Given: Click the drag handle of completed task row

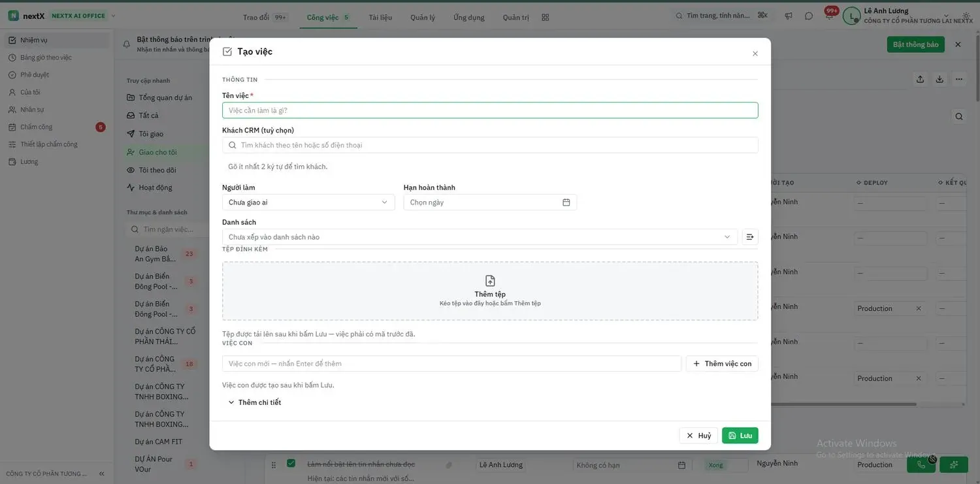Looking at the screenshot, I should [274, 464].
